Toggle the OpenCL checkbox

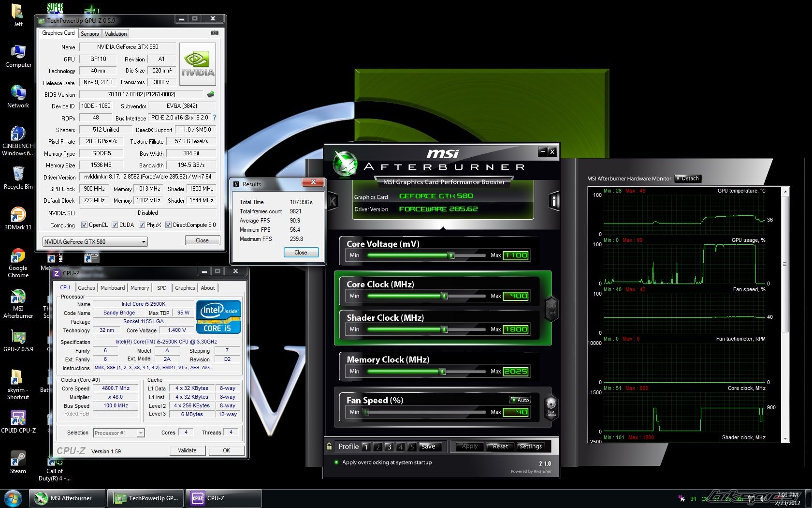click(84, 225)
